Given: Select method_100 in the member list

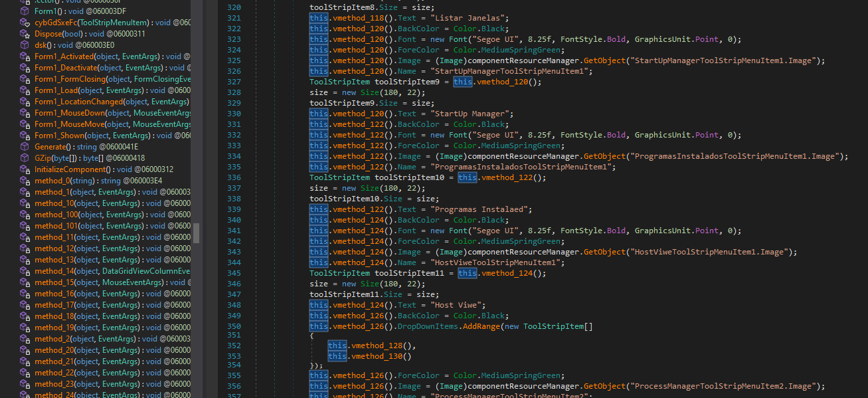Looking at the screenshot, I should [56, 215].
